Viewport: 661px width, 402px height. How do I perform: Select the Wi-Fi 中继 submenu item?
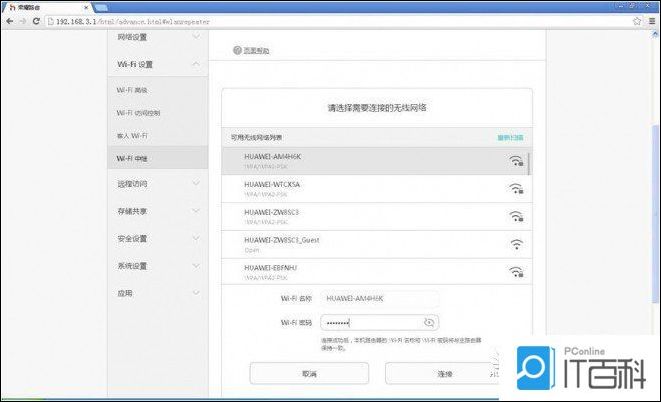tap(158, 158)
